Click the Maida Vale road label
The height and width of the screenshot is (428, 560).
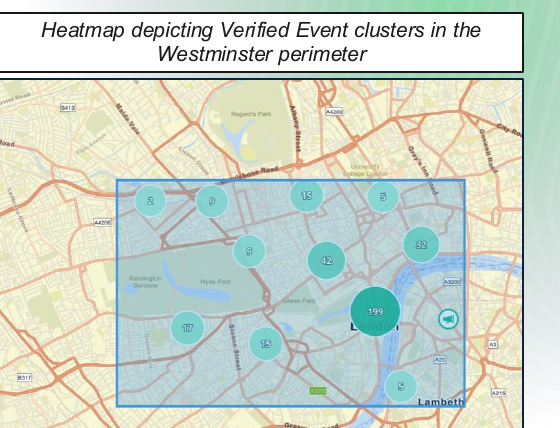(128, 119)
